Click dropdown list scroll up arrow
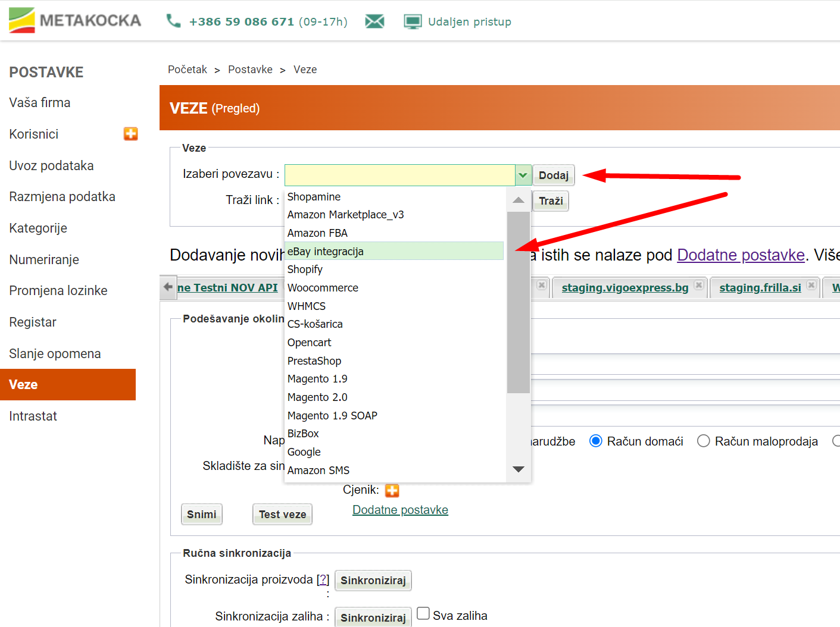The width and height of the screenshot is (840, 627). (x=519, y=200)
